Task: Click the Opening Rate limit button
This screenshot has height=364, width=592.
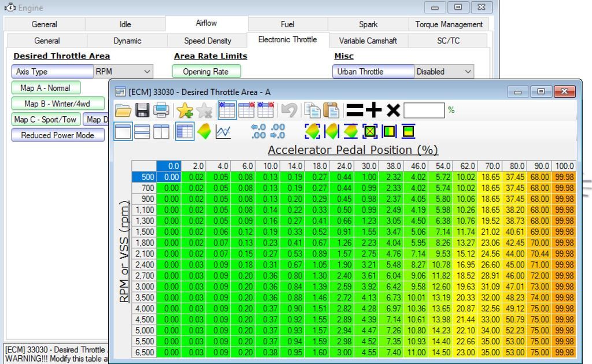Action: pyautogui.click(x=206, y=71)
